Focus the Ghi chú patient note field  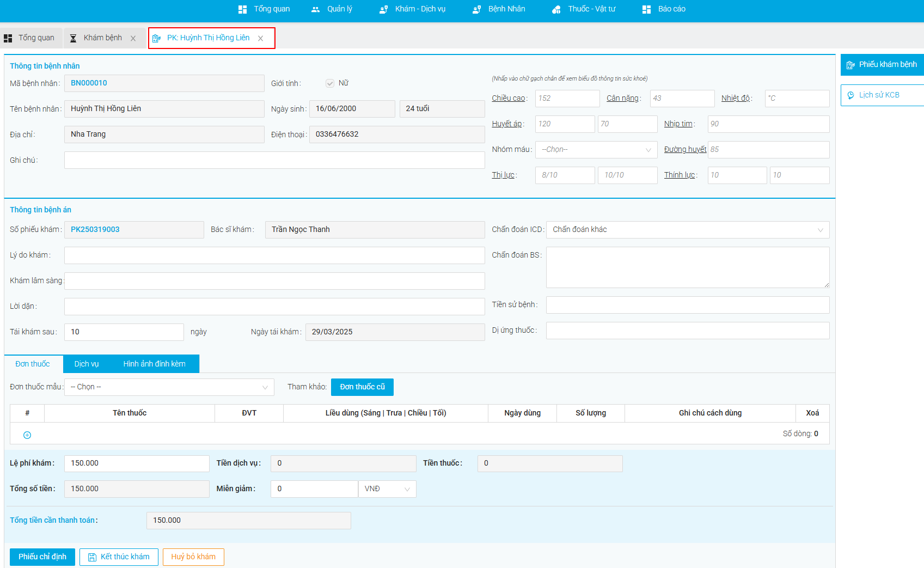click(x=274, y=160)
